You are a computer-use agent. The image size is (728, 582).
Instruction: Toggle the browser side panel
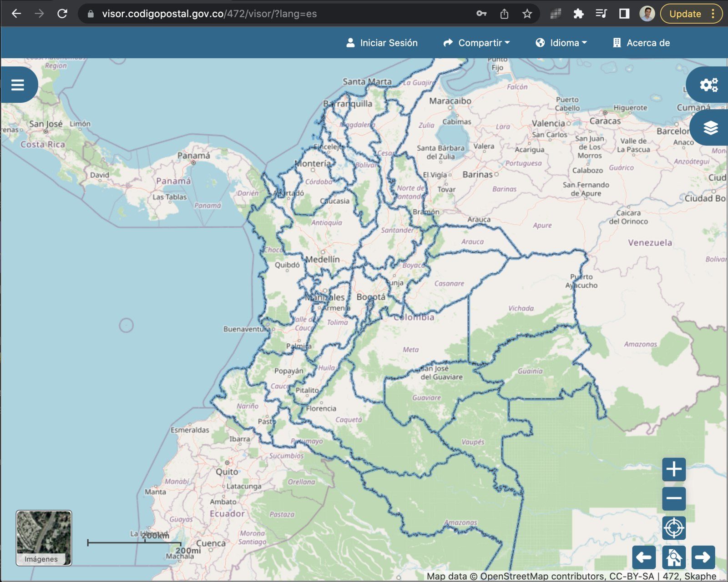point(624,14)
